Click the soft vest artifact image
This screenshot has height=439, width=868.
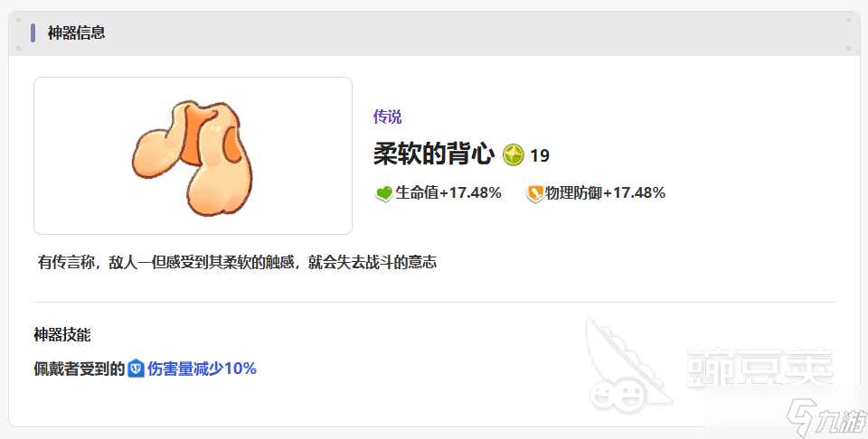click(x=193, y=156)
